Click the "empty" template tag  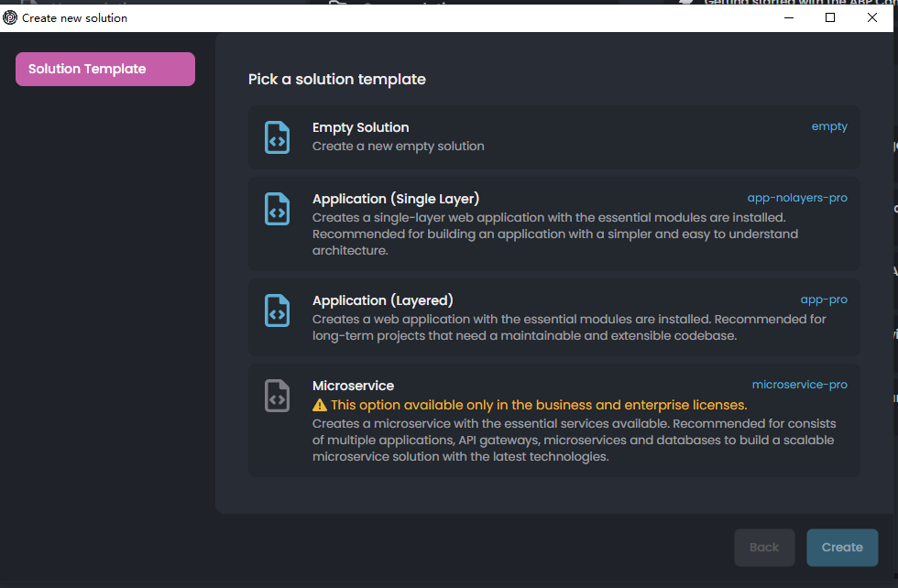pos(829,126)
